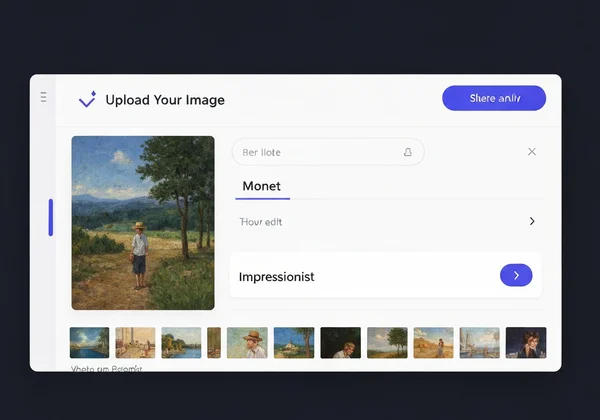Screen dimensions: 600x420
Task: Click the sparkle checkmark logo icon
Action: (87, 99)
